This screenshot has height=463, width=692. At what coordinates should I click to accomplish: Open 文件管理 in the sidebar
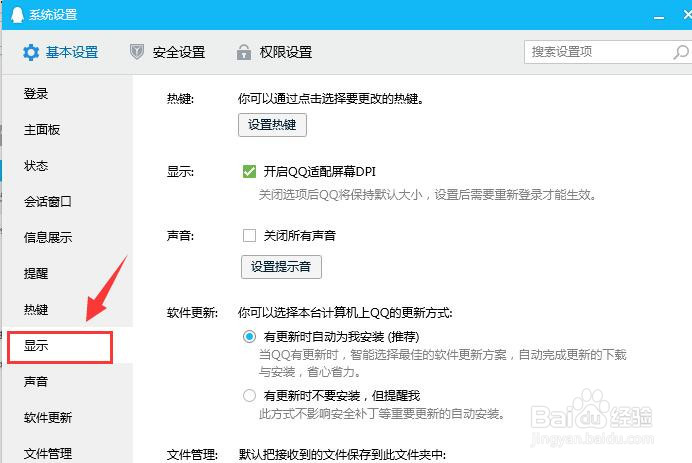[x=48, y=453]
